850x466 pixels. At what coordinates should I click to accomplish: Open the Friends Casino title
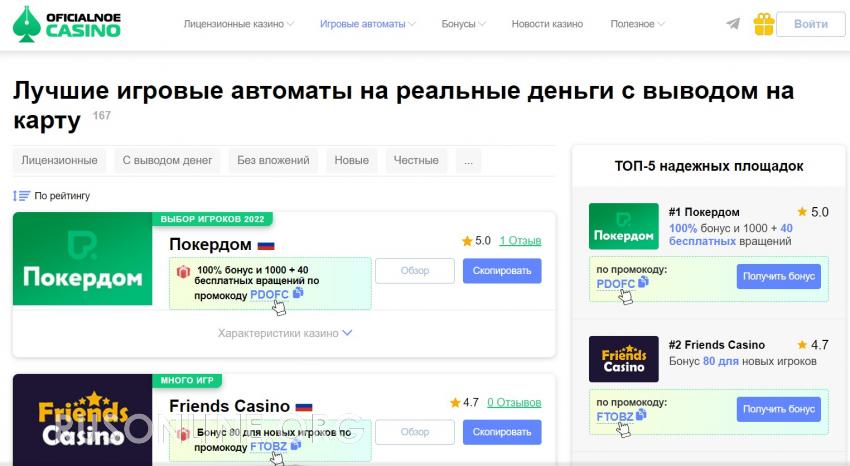[229, 406]
